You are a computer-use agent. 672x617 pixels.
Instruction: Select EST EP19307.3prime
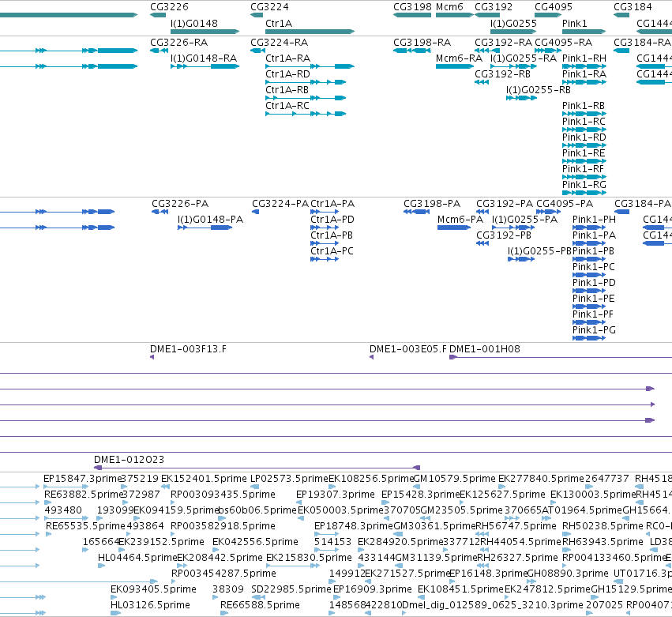tap(336, 495)
